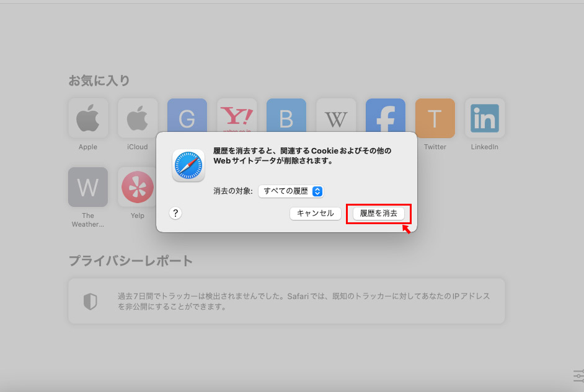The width and height of the screenshot is (584, 392).
Task: Click the Yelp label text
Action: tap(138, 216)
